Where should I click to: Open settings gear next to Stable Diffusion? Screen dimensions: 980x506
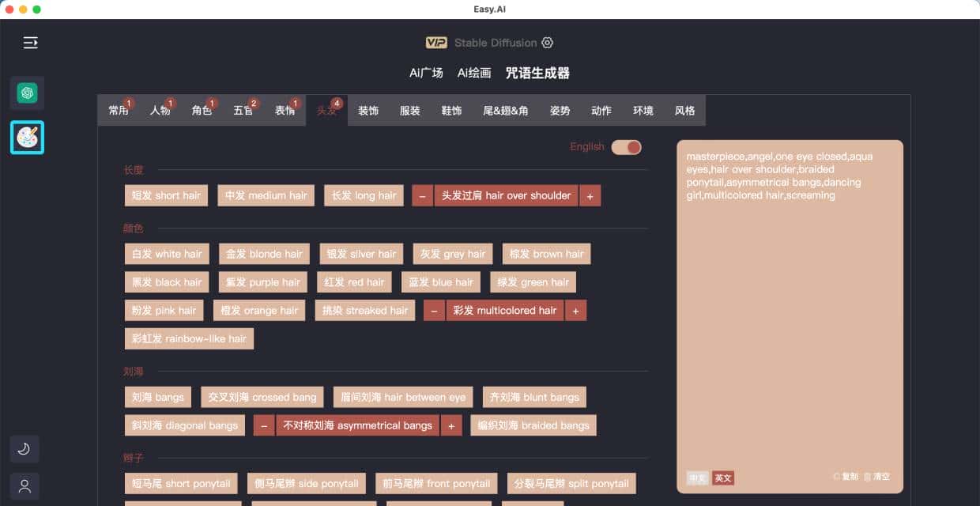tap(547, 42)
